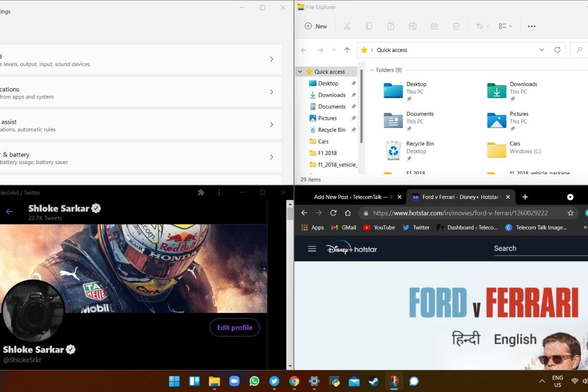Open Widgets from the taskbar
Image resolution: width=588 pixels, height=392 pixels.
(x=194, y=381)
